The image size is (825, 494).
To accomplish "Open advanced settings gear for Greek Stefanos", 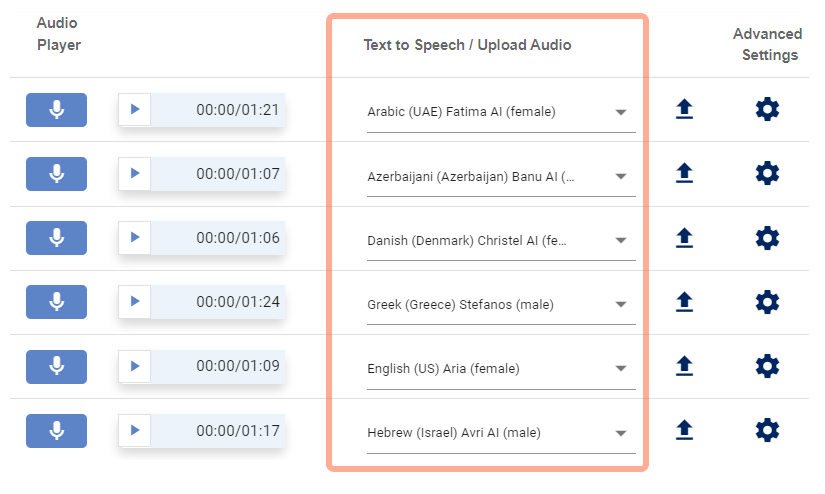I will pos(767,302).
